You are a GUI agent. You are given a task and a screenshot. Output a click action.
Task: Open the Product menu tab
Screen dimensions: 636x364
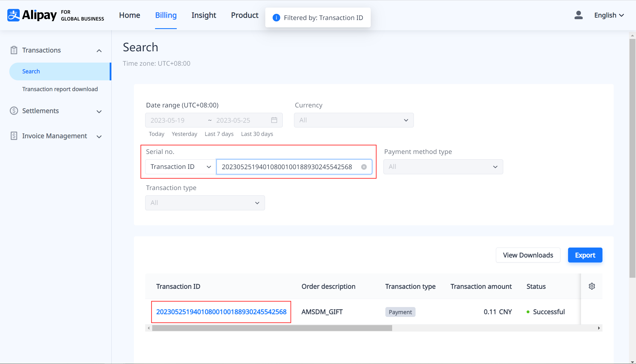[244, 15]
